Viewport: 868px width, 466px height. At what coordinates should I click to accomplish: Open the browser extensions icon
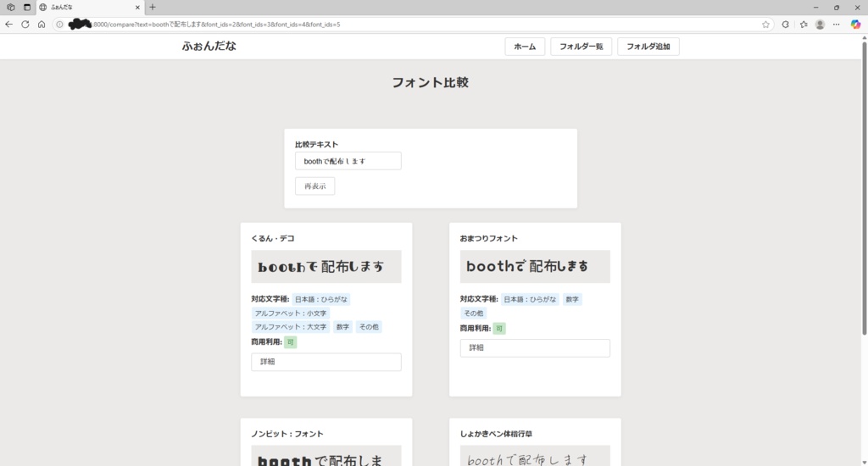[x=785, y=25]
